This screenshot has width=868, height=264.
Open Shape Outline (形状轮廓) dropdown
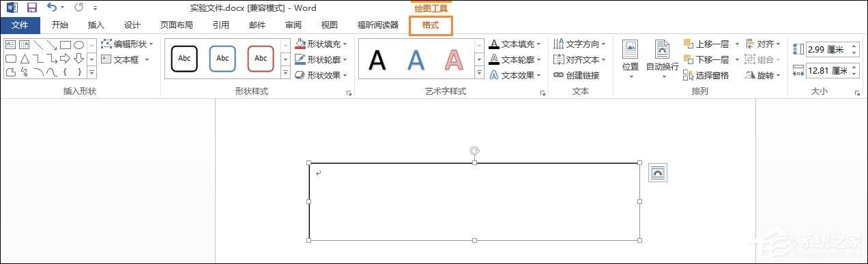click(321, 59)
